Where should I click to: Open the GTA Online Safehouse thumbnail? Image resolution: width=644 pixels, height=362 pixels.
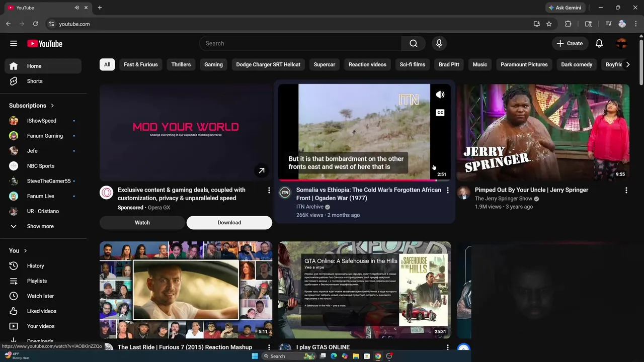coord(365,290)
